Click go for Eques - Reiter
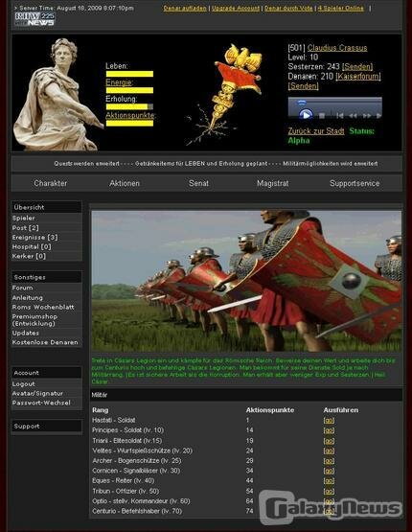This screenshot has width=412, height=532. (x=329, y=481)
